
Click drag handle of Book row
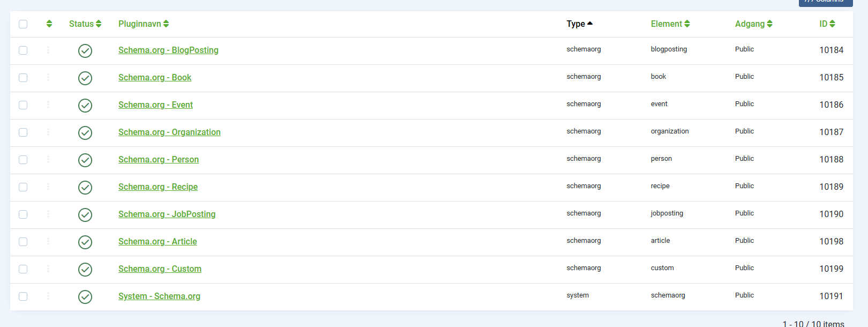click(48, 77)
